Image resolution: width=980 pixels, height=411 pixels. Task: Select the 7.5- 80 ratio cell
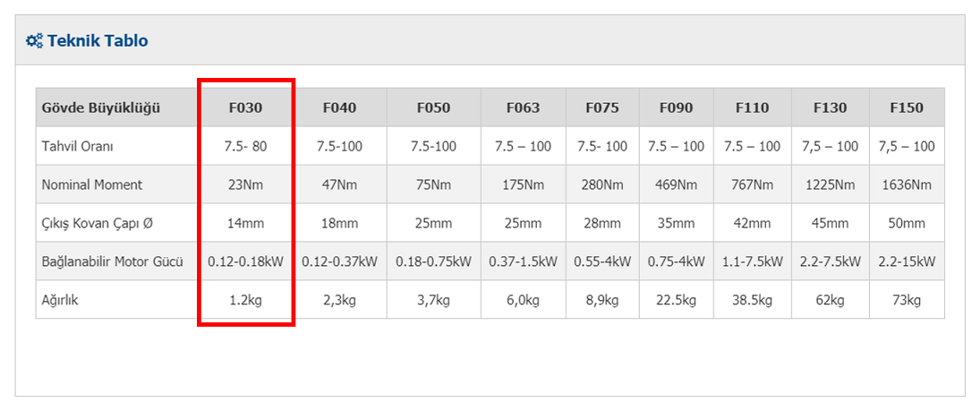tap(245, 146)
